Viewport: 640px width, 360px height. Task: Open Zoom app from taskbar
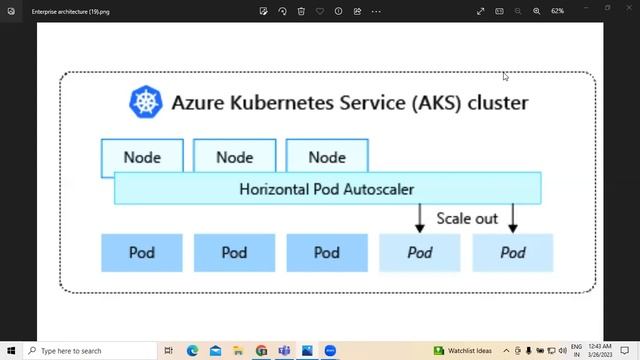point(330,351)
